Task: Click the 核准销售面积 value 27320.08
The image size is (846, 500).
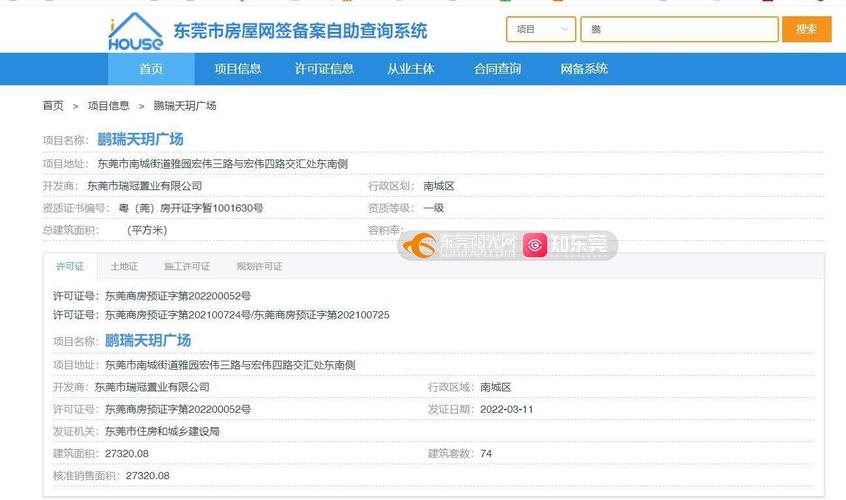Action: coord(147,476)
